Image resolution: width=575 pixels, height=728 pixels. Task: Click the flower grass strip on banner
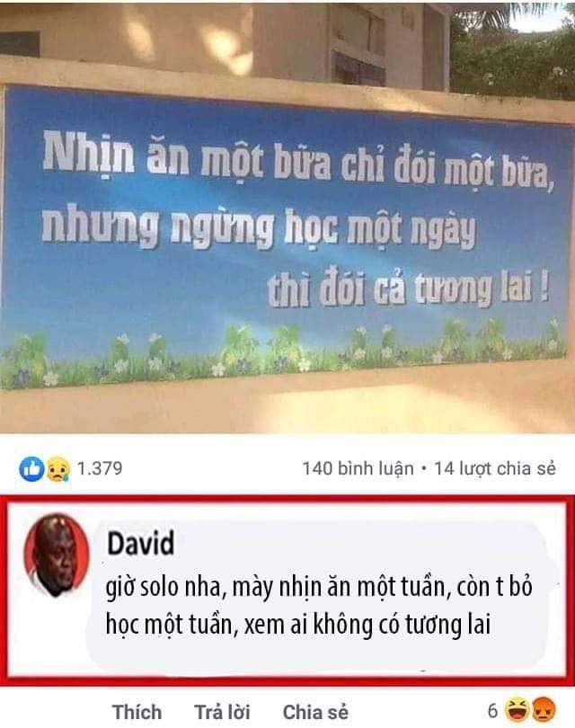[x=283, y=355]
